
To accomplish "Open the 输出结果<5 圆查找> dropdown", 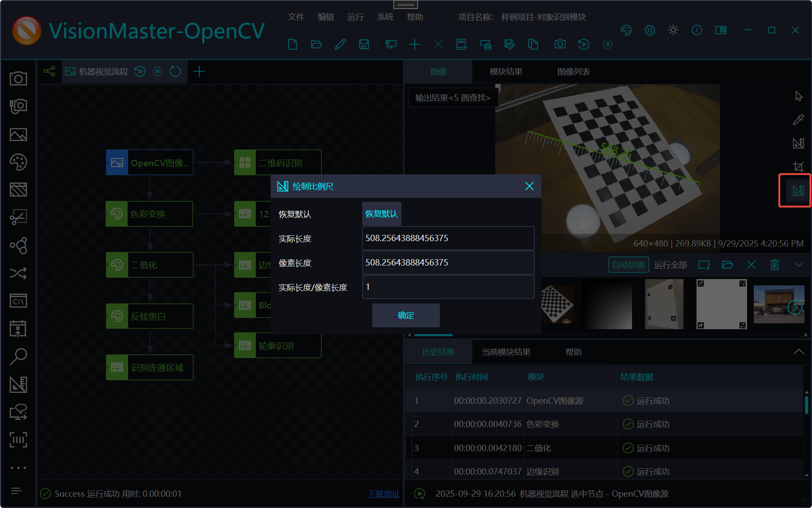I will pyautogui.click(x=452, y=98).
